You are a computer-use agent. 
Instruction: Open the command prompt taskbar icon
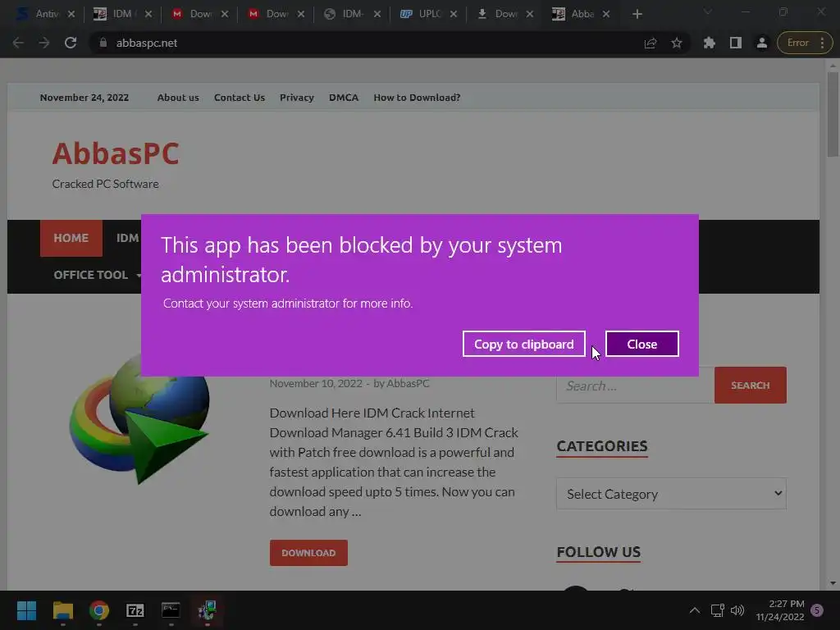[x=171, y=610]
